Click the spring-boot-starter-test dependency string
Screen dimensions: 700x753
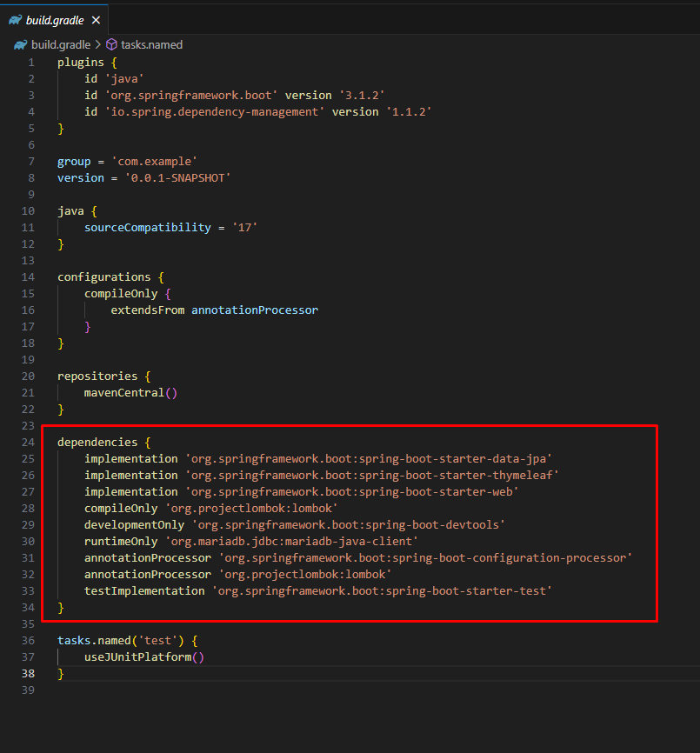382,590
